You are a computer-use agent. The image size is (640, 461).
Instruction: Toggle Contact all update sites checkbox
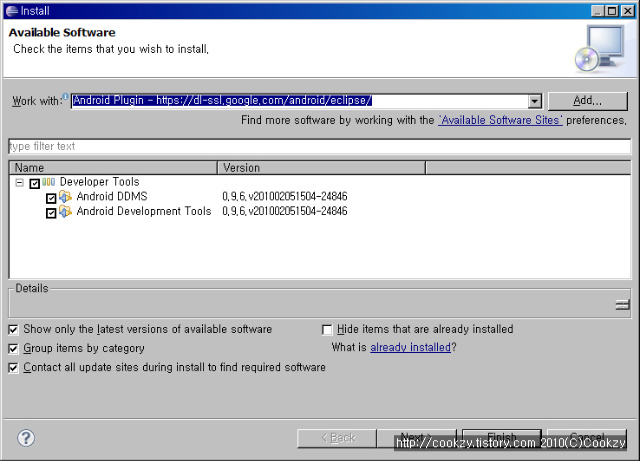[x=13, y=368]
